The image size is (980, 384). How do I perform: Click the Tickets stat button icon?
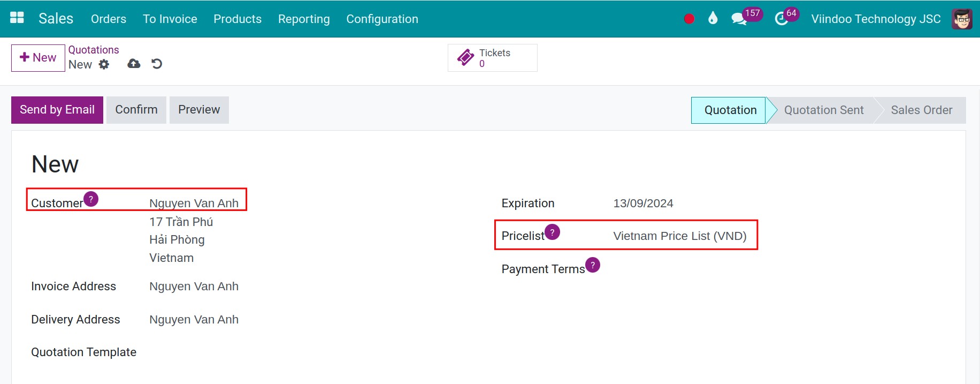click(465, 57)
